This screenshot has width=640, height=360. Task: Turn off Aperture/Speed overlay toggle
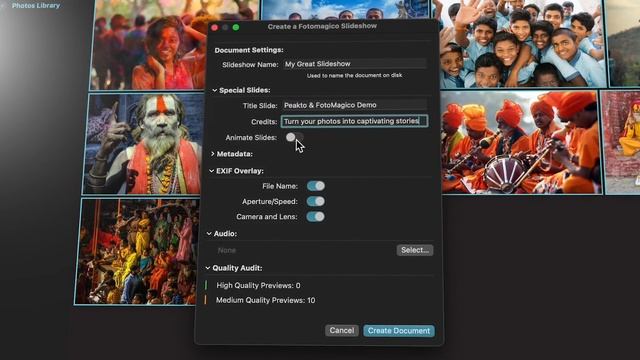pyautogui.click(x=316, y=201)
